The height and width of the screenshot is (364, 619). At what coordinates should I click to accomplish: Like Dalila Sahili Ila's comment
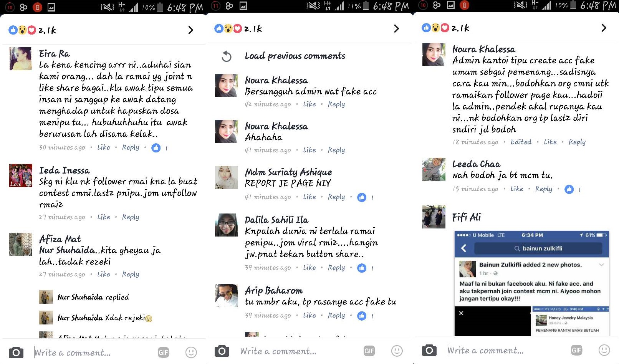click(309, 268)
